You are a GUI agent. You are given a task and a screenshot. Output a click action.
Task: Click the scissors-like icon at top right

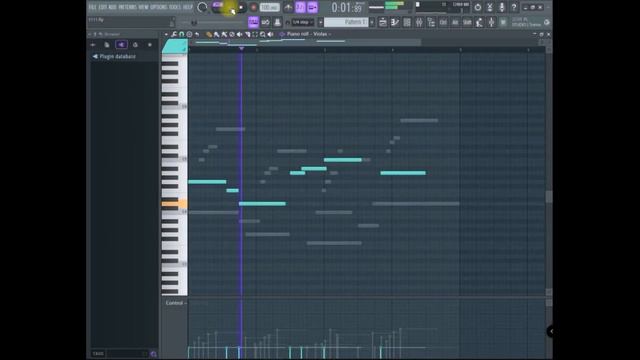(x=490, y=7)
